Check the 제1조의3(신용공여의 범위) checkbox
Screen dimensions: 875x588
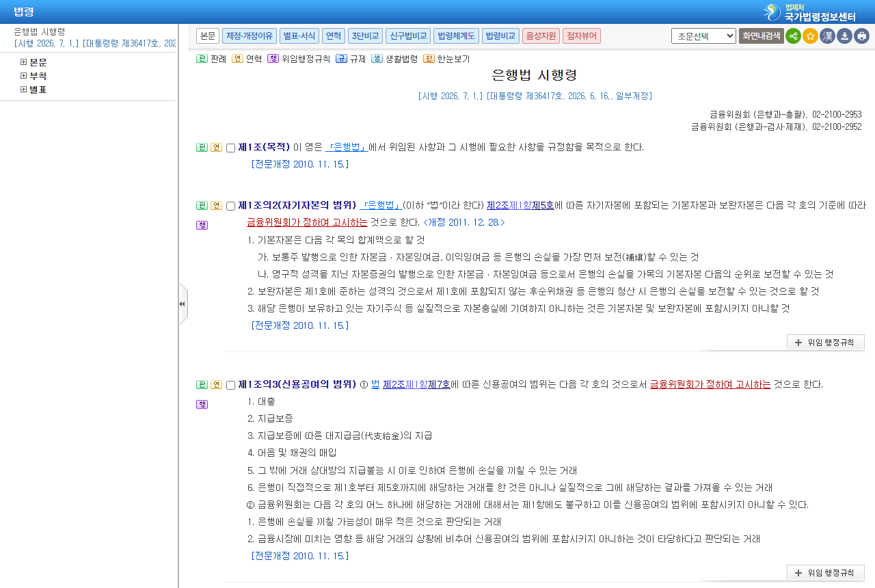point(230,385)
